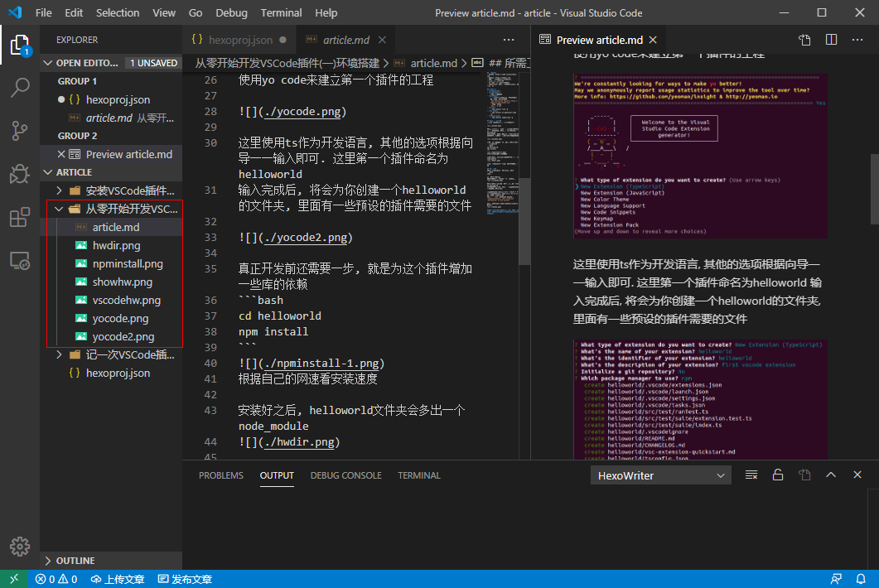This screenshot has height=588, width=879.
Task: Open More Actions for preview editor group
Action: (857, 40)
